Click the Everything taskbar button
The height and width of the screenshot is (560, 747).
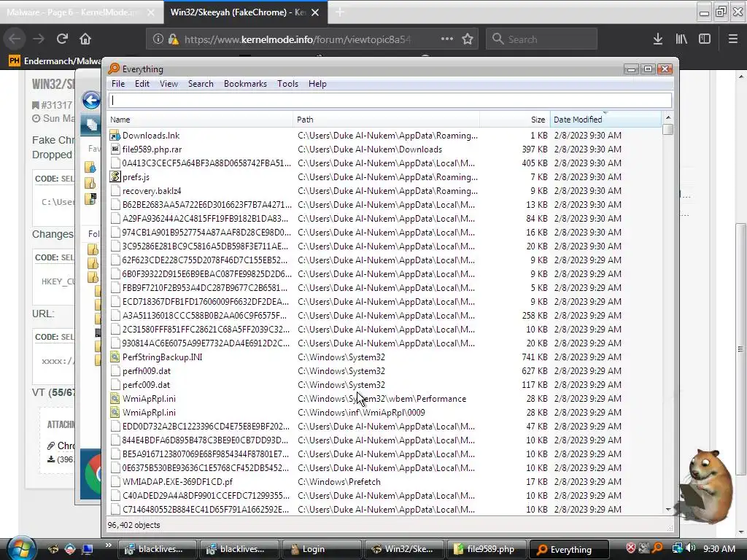569,549
